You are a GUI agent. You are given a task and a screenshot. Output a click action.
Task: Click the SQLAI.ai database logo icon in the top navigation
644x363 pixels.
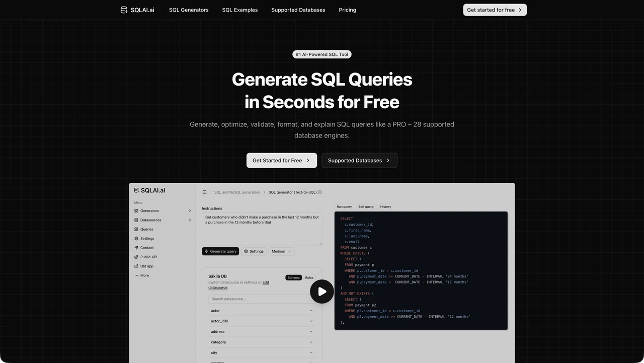point(124,10)
